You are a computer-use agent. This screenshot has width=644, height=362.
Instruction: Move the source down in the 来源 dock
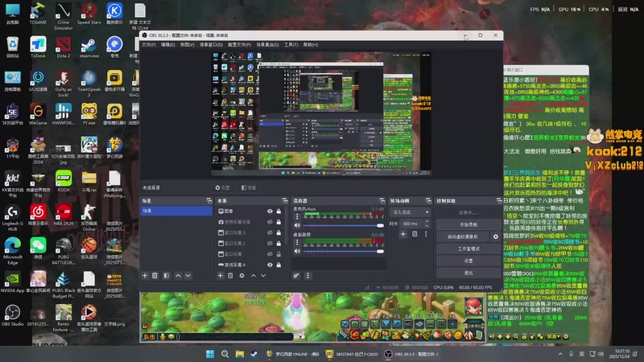[x=263, y=275]
